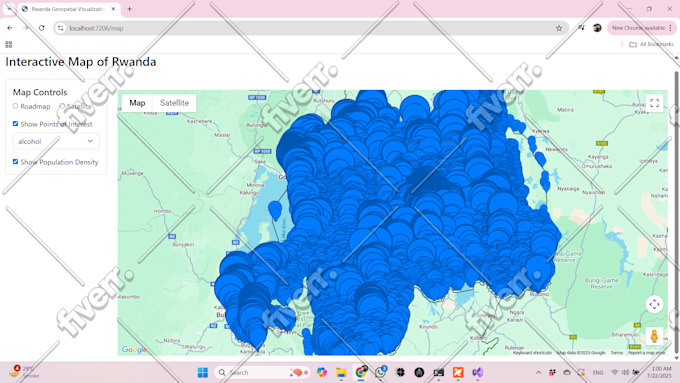
Task: Open the site information icon in address bar
Action: point(61,28)
